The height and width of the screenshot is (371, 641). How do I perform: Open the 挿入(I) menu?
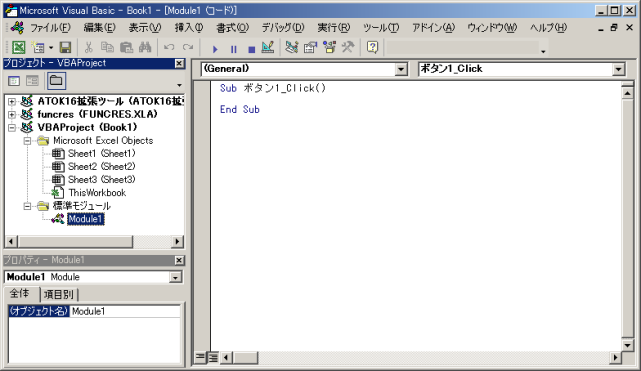[188, 28]
